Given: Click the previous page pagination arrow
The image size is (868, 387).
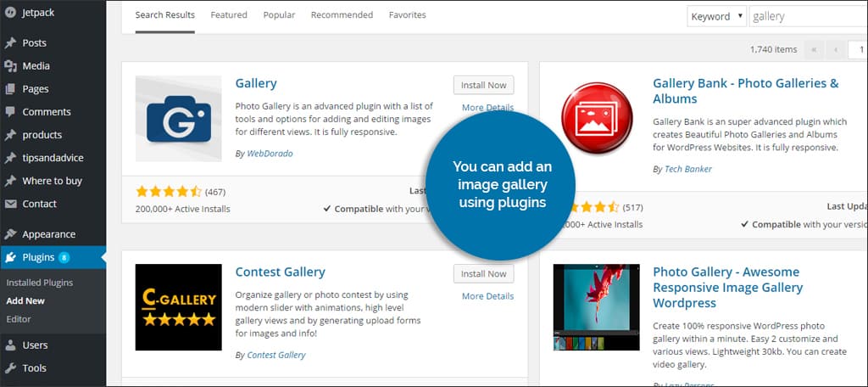Looking at the screenshot, I should click(835, 50).
